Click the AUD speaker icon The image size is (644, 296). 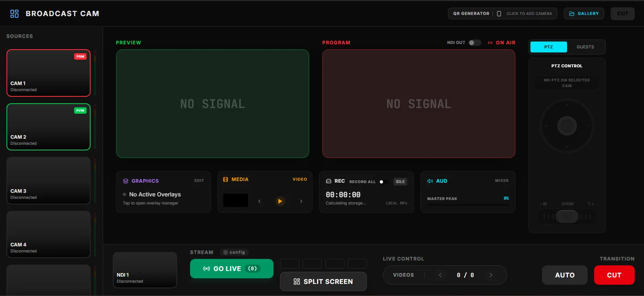(x=430, y=181)
